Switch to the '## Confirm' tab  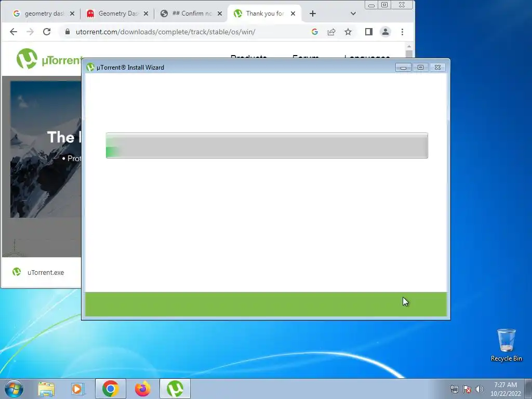pos(192,14)
